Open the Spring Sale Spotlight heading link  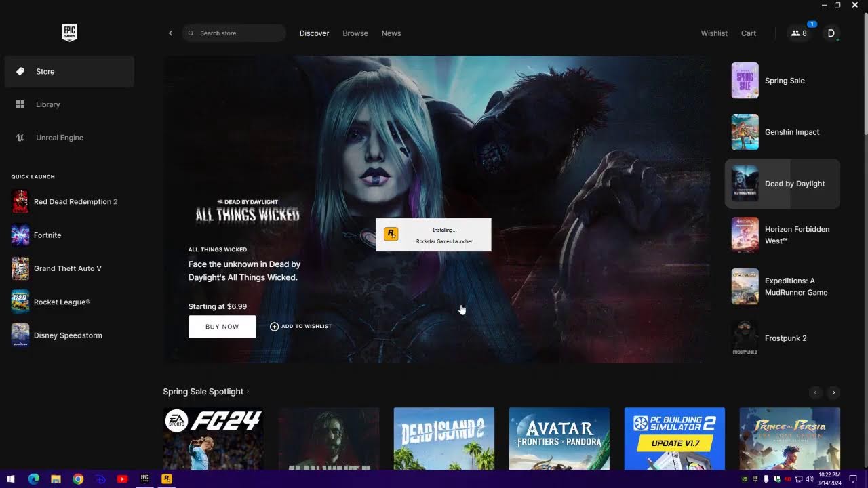pos(206,392)
